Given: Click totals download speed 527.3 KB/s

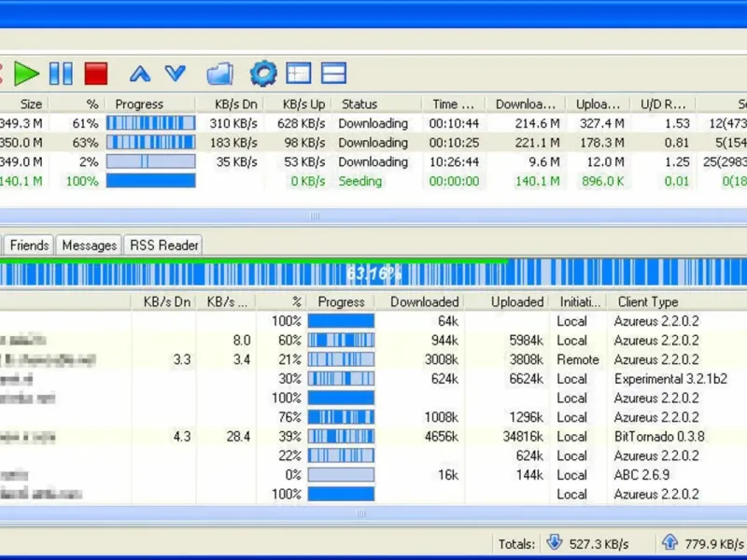Looking at the screenshot, I should point(599,544).
